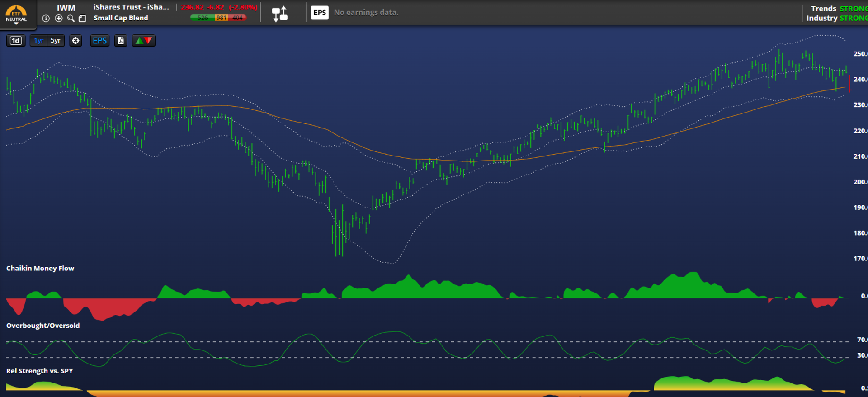The height and width of the screenshot is (397, 868).
Task: Open the ETF Neutral rating gauge dropdown
Action: click(x=16, y=14)
